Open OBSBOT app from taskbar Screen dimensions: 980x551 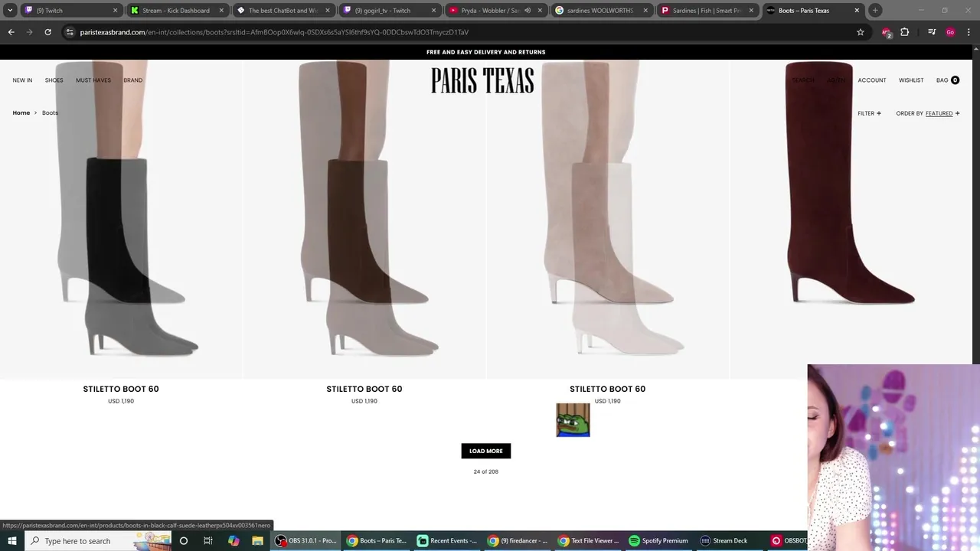click(x=789, y=540)
